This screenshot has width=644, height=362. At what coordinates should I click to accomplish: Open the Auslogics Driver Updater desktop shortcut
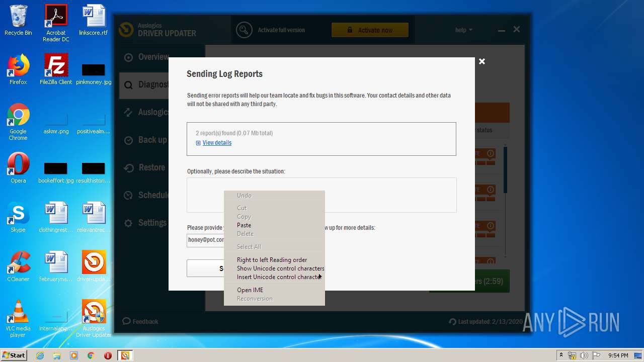[x=94, y=319]
